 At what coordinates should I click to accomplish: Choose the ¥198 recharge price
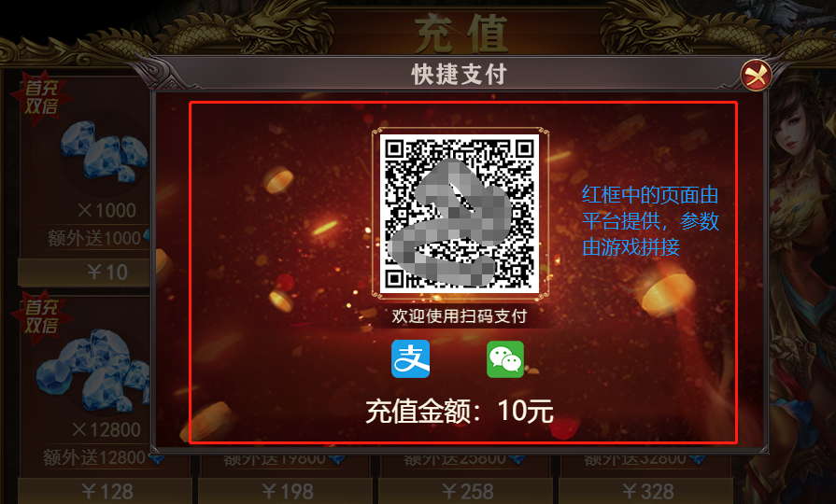[x=285, y=491]
